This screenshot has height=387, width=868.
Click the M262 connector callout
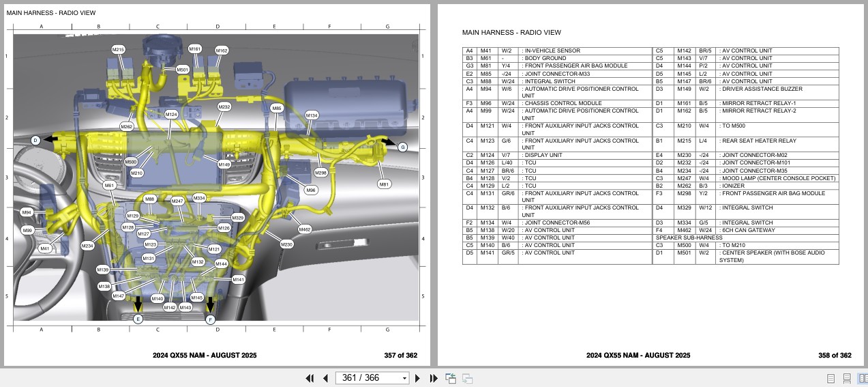coord(127,126)
